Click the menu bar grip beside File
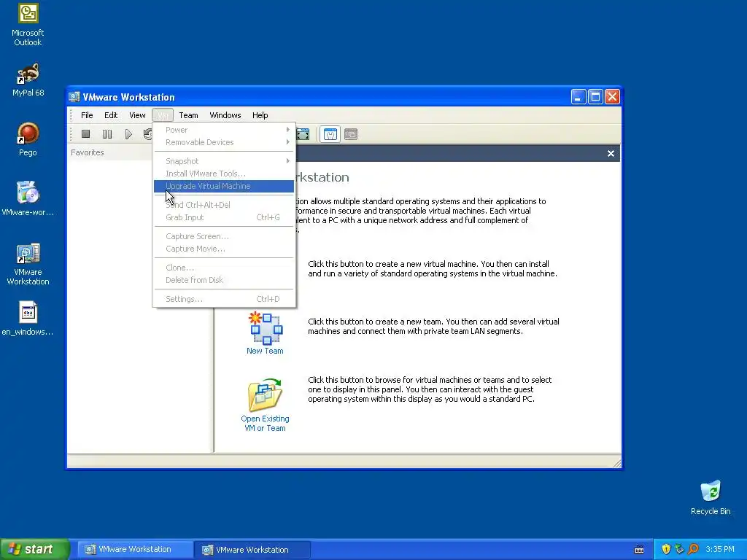 pos(71,115)
